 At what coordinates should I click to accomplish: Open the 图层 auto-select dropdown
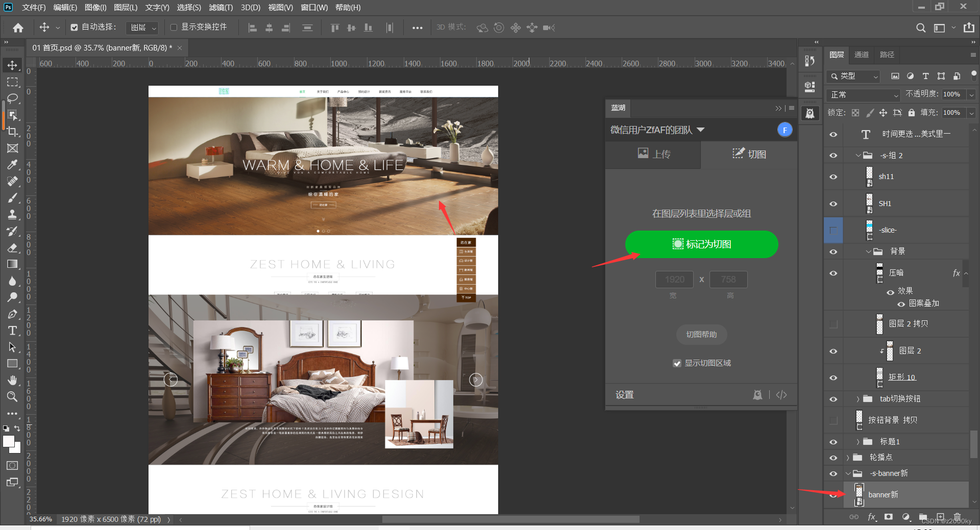(x=142, y=28)
